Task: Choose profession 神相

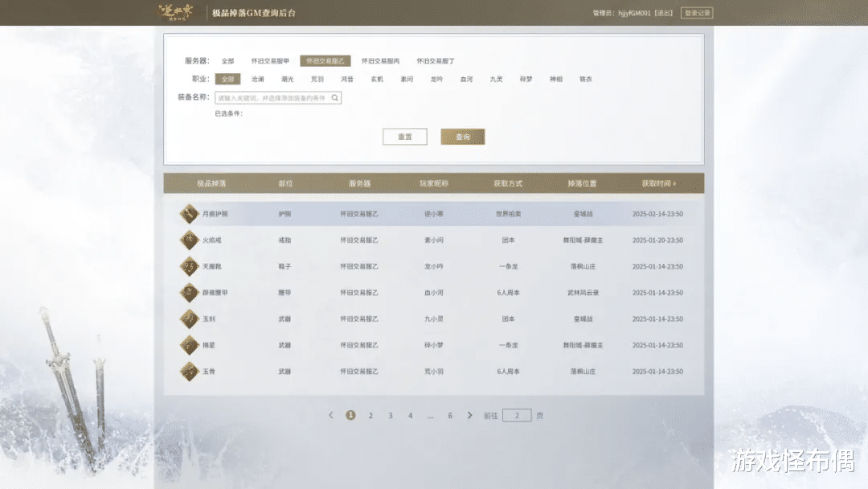Action: (556, 79)
